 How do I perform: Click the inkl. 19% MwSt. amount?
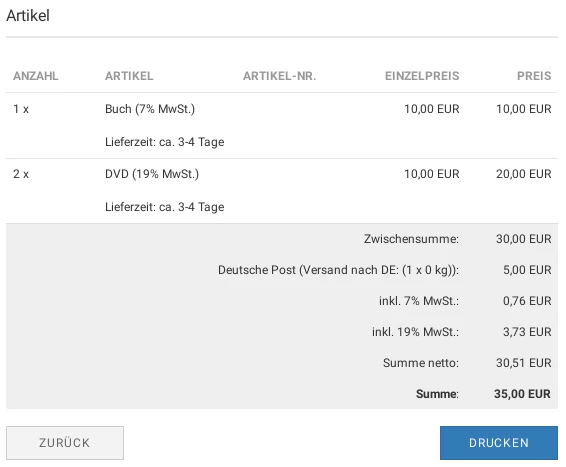click(527, 332)
